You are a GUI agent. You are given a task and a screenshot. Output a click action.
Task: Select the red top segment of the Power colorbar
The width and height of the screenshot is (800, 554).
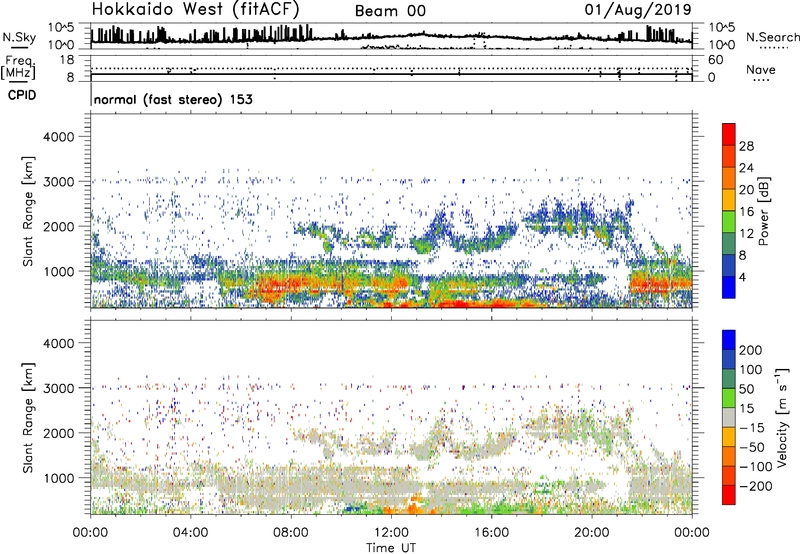[x=729, y=134]
